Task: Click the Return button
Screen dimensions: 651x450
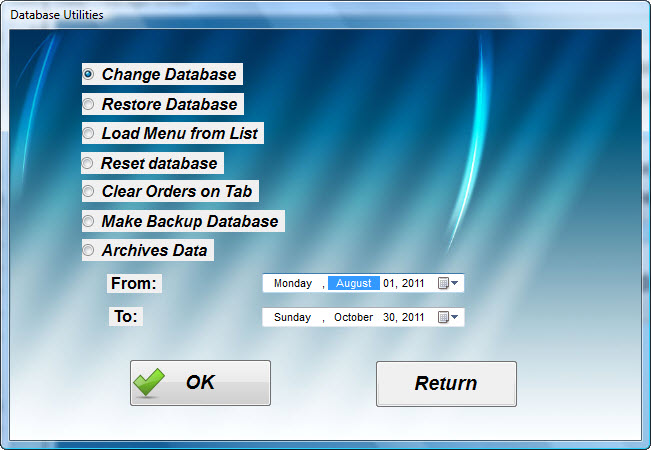Action: [446, 384]
